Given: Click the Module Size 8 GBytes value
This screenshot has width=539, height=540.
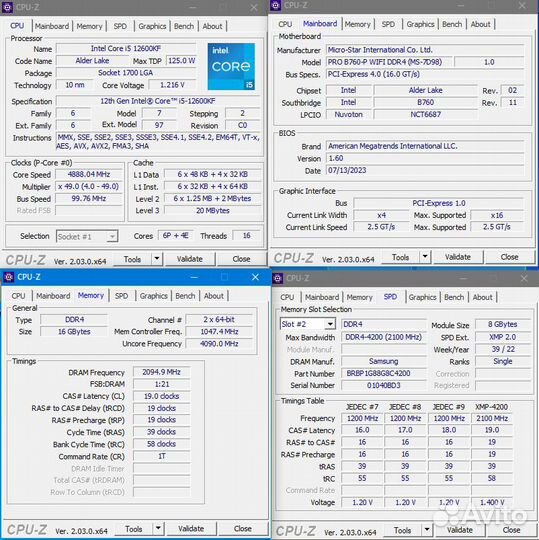Looking at the screenshot, I should point(502,324).
